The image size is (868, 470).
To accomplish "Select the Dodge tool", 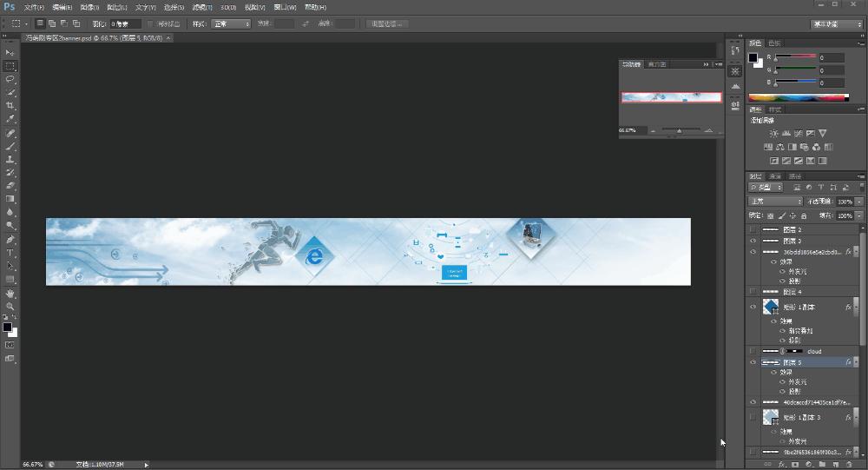I will tap(10, 226).
